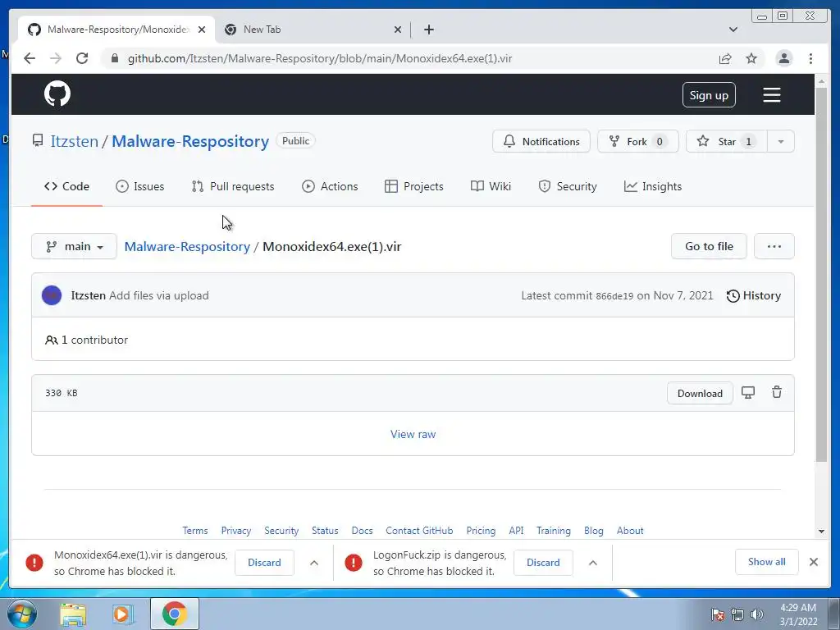
Task: Open the Malware-Respository repo title link
Action: click(190, 141)
